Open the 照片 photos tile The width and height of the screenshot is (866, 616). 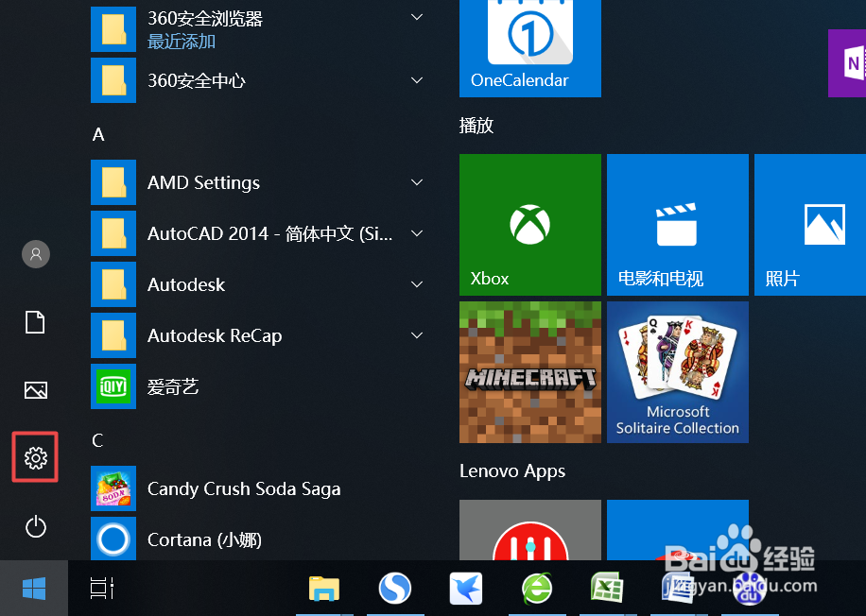click(x=810, y=225)
